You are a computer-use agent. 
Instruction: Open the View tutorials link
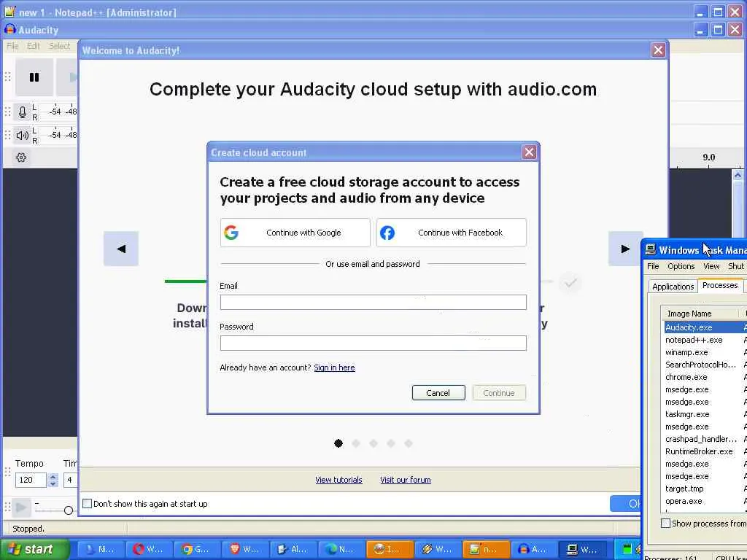coord(338,480)
